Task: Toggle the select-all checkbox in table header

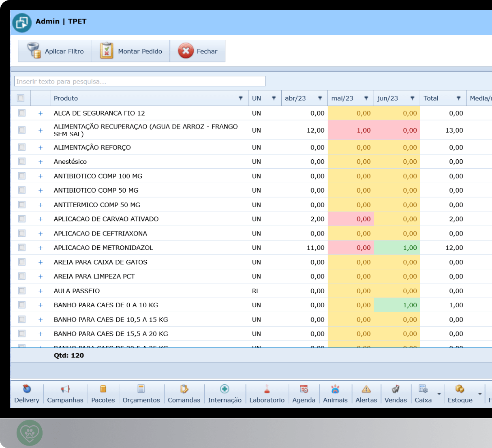Action: (x=21, y=98)
